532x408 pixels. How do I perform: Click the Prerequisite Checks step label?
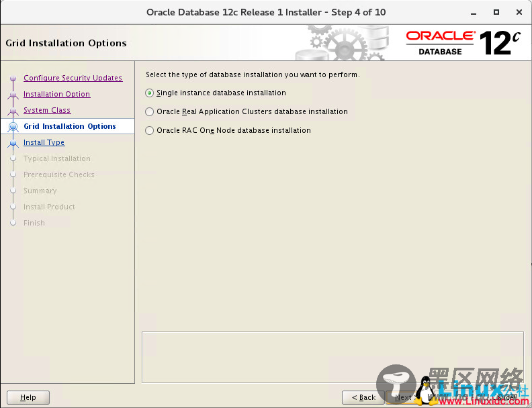[58, 174]
